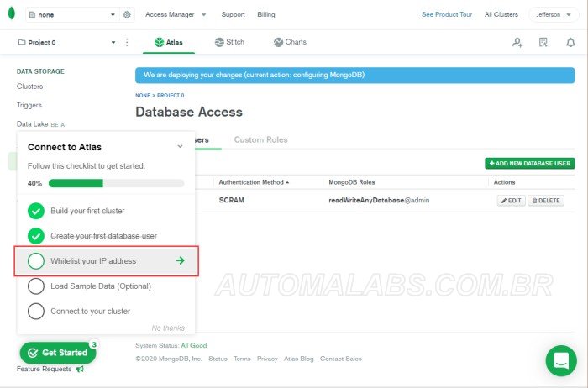Open the chat support bubble
This screenshot has width=588, height=388.
[x=561, y=360]
